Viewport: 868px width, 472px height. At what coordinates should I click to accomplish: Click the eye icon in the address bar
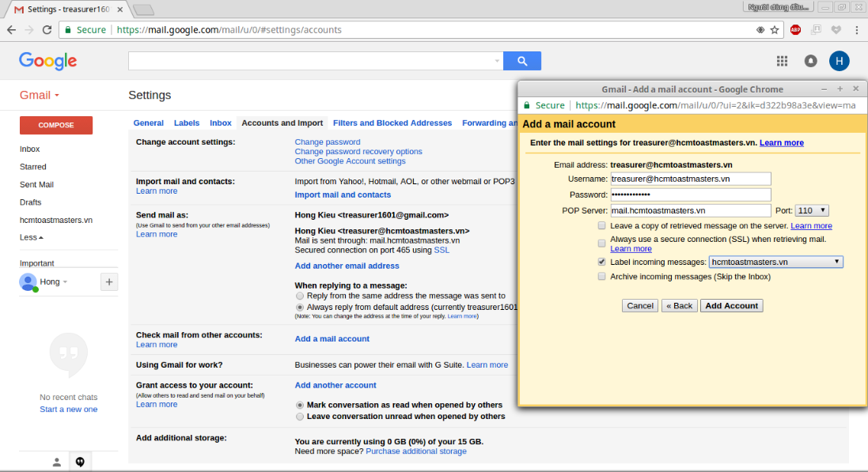coord(760,30)
